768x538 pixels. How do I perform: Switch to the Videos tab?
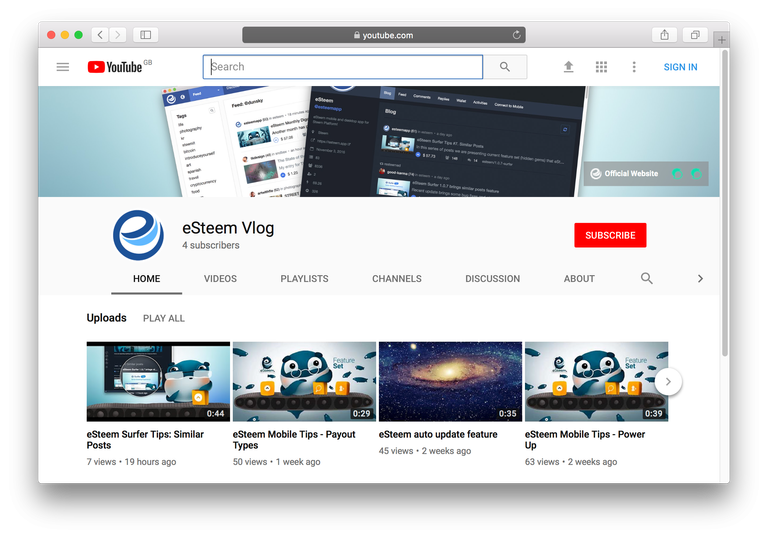tap(220, 278)
